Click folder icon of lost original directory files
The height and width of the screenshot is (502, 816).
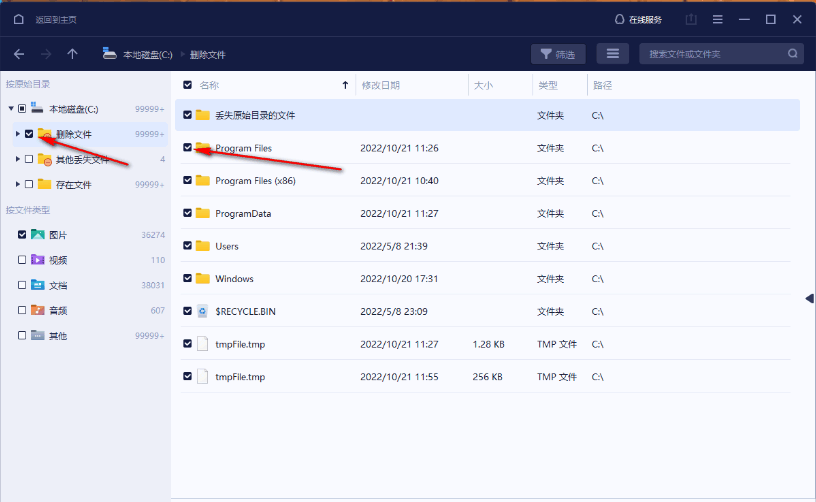[x=202, y=115]
